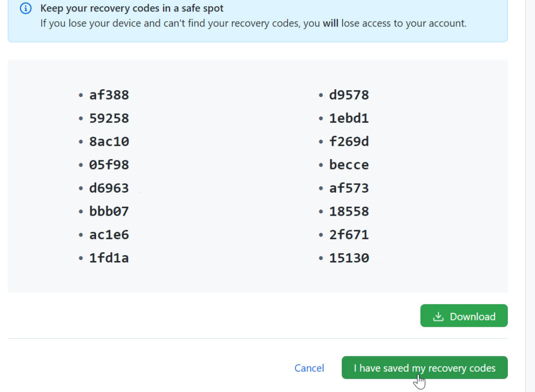Select the 15130 recovery code
535x392 pixels.
point(349,258)
